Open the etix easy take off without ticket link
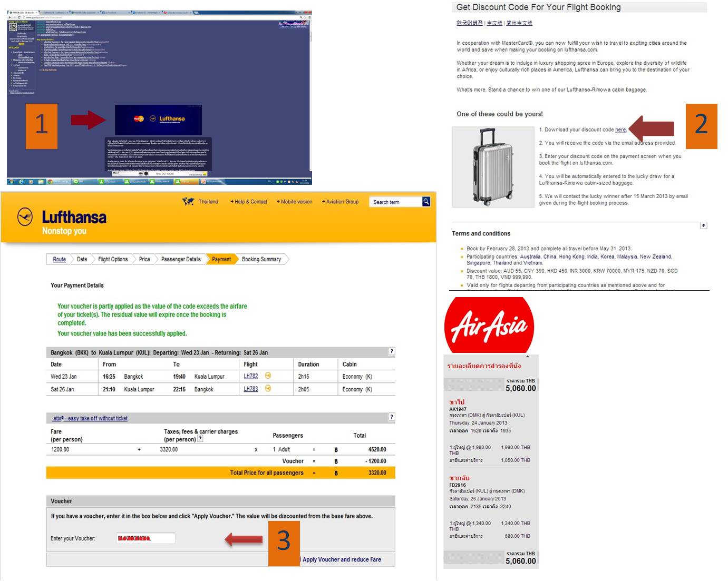The image size is (728, 581). [x=90, y=418]
